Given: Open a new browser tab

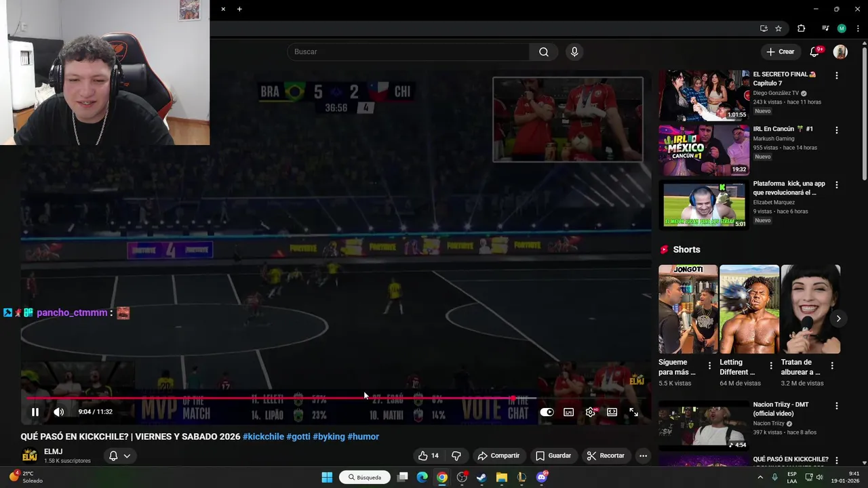Looking at the screenshot, I should pos(239,9).
